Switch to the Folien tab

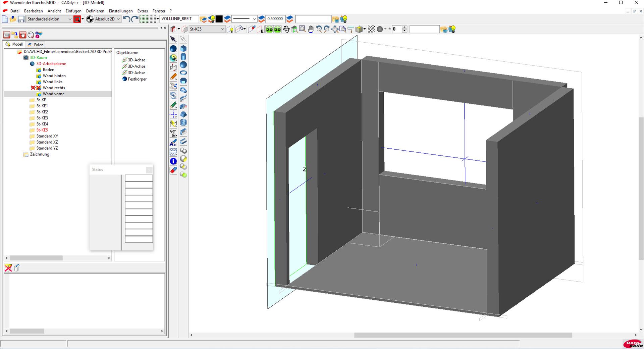pos(36,45)
